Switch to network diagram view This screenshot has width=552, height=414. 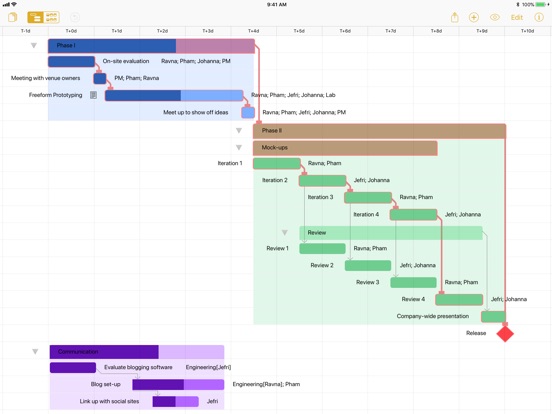tap(51, 17)
